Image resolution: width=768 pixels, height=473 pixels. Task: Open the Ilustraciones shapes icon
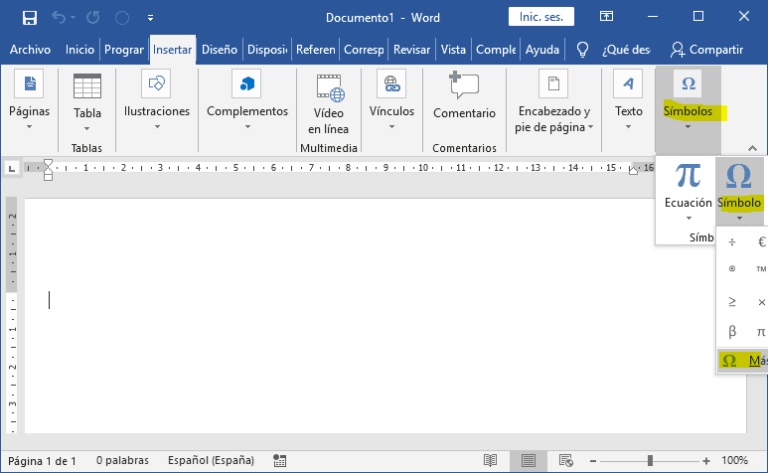pyautogui.click(x=156, y=84)
